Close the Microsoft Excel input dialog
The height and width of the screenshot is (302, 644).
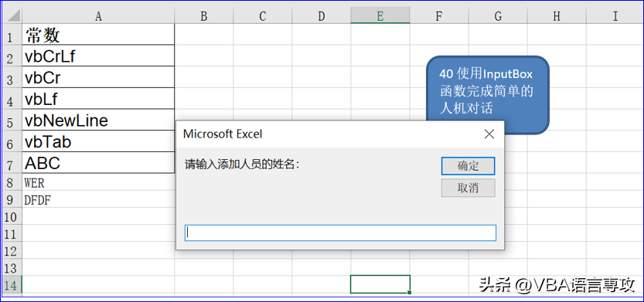(489, 134)
